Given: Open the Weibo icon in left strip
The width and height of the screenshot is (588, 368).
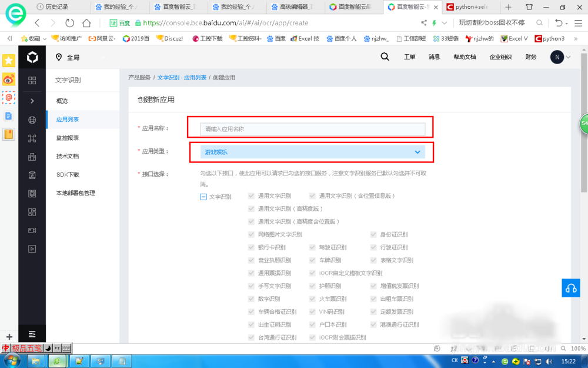Looking at the screenshot, I should point(9,79).
